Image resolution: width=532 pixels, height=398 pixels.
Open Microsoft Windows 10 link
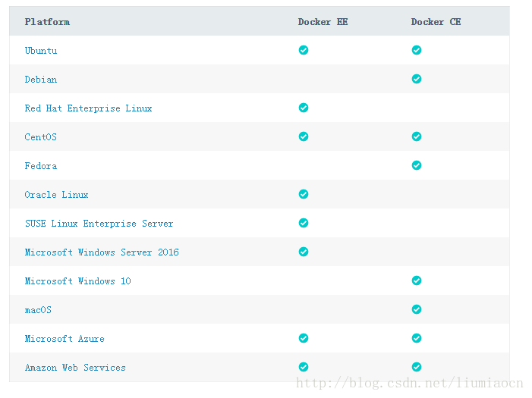click(x=77, y=281)
